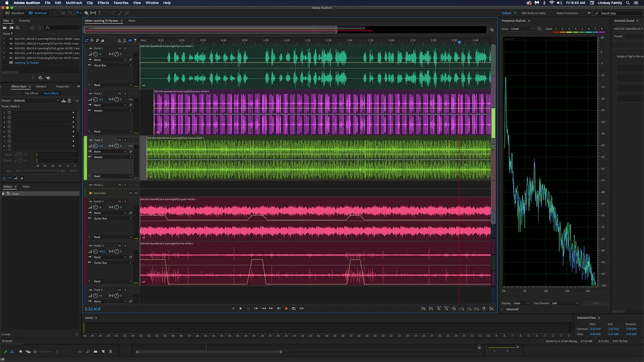
Task: Open the Scale Linear dropdown in Frequency Analysis
Action: [522, 29]
